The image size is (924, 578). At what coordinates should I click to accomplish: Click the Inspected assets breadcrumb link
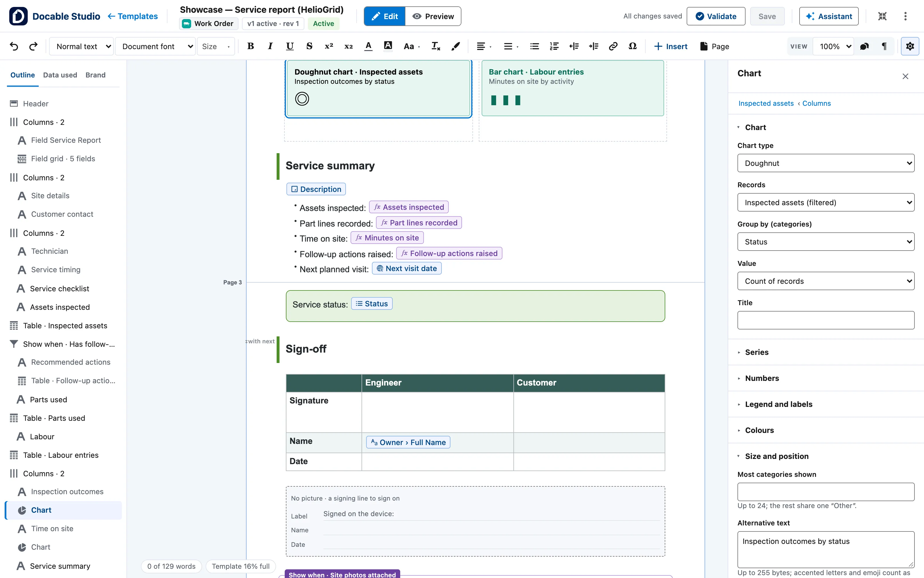tap(766, 103)
